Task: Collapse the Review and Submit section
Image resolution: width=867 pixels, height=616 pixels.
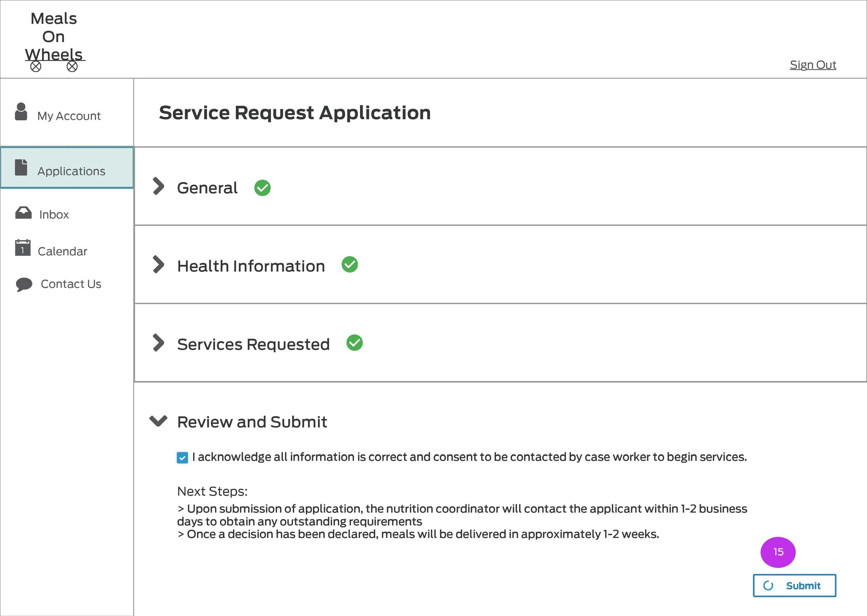Action: [x=158, y=421]
